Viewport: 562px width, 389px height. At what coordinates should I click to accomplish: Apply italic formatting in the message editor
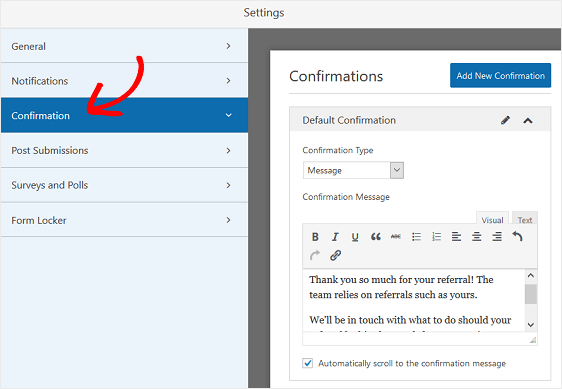tap(335, 237)
